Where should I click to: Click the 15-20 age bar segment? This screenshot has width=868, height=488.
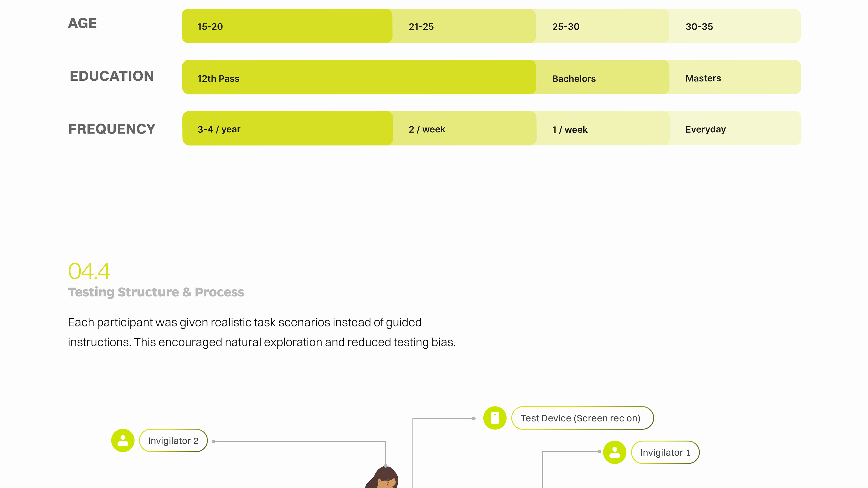(x=287, y=26)
